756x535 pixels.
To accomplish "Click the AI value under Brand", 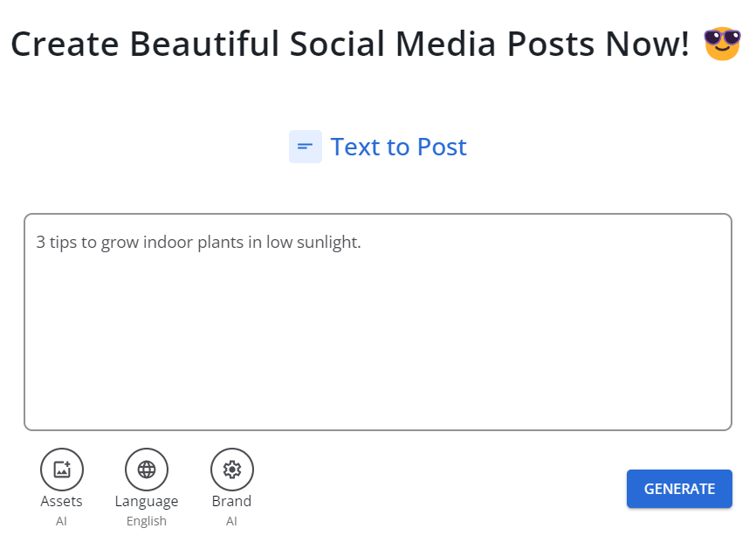I will [x=231, y=521].
